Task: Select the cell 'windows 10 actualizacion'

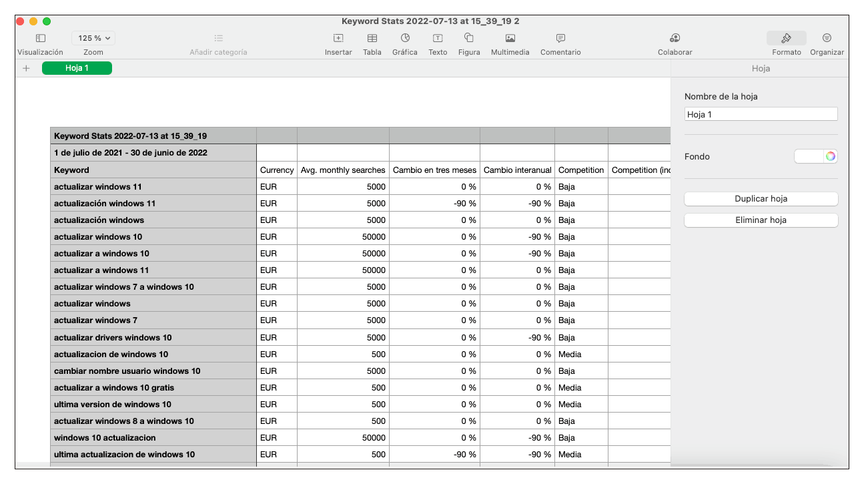Action: [x=153, y=438]
